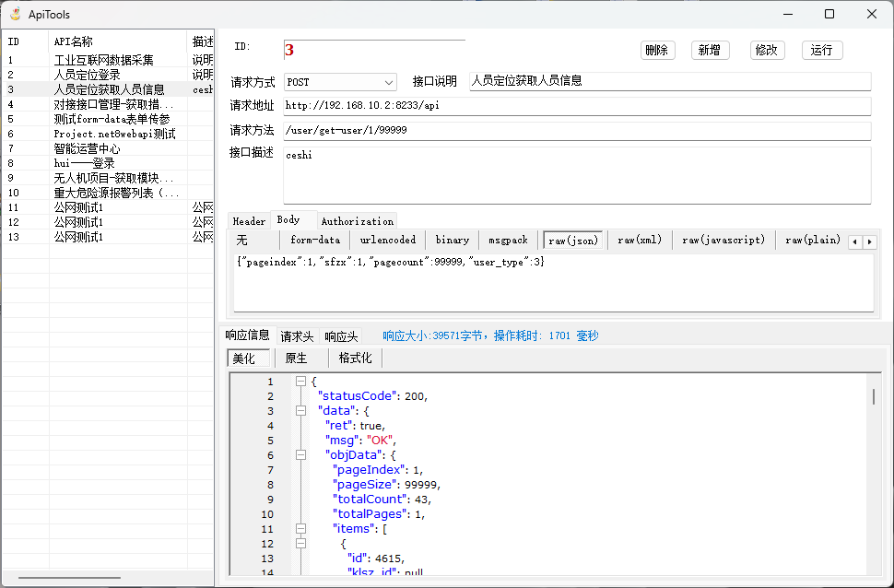Image resolution: width=894 pixels, height=588 pixels.
Task: Click the API名称 column header
Action: (x=117, y=41)
